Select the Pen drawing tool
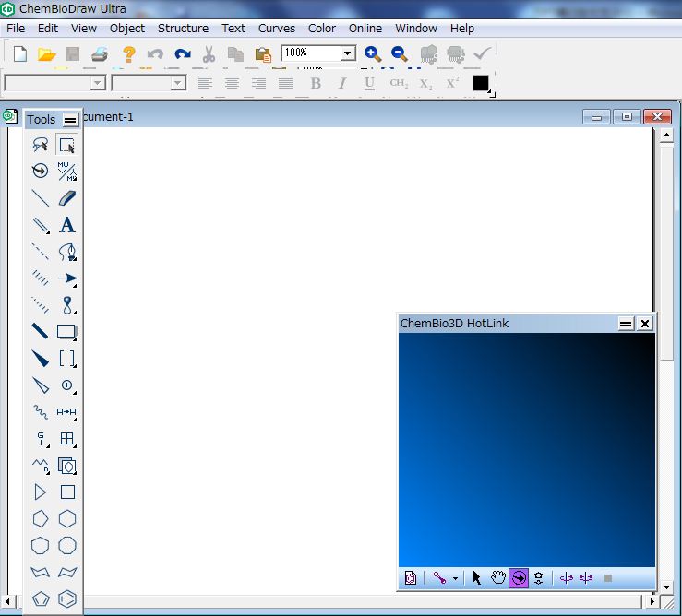 tap(67, 251)
